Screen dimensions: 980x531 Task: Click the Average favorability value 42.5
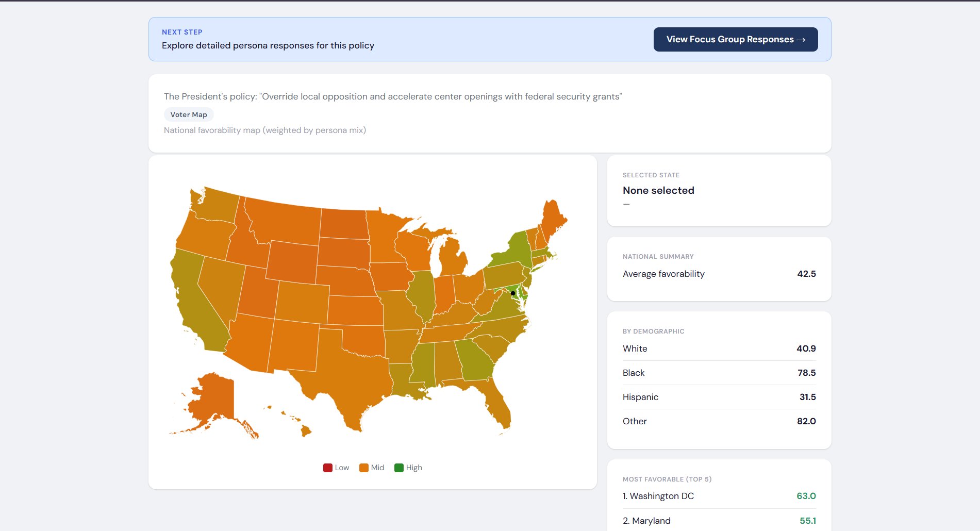pos(807,274)
